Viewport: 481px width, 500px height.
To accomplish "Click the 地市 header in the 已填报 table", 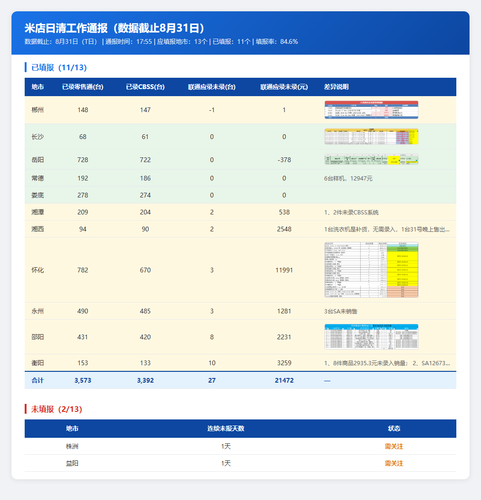I will tap(38, 87).
